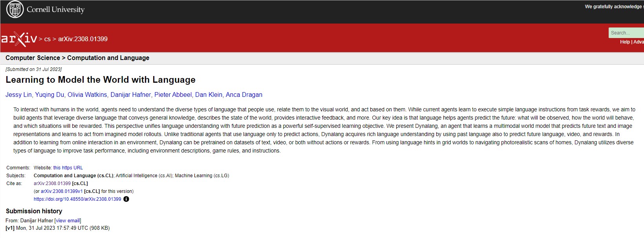Screen dimensions: 644x238
Task: Open Danijar Hafner author link in author list
Action: click(131, 94)
